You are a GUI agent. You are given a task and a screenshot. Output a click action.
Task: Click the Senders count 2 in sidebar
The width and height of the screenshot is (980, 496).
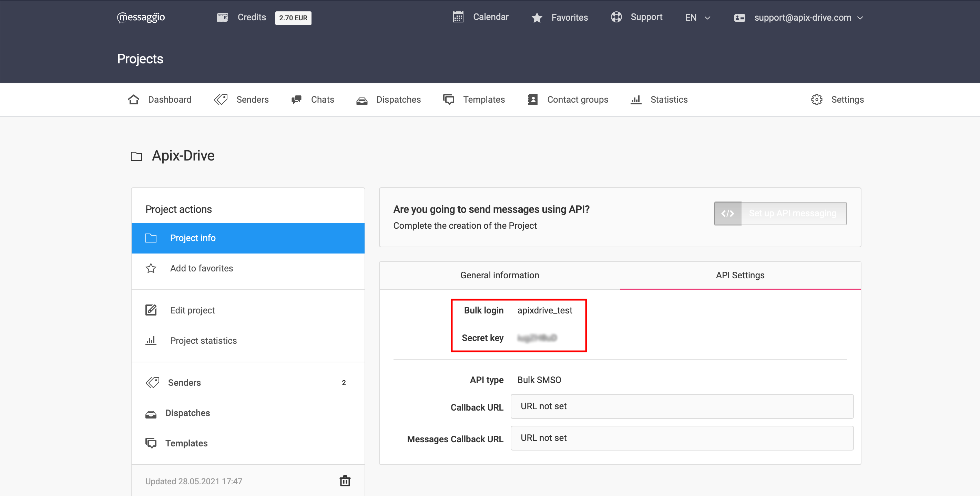tap(344, 383)
